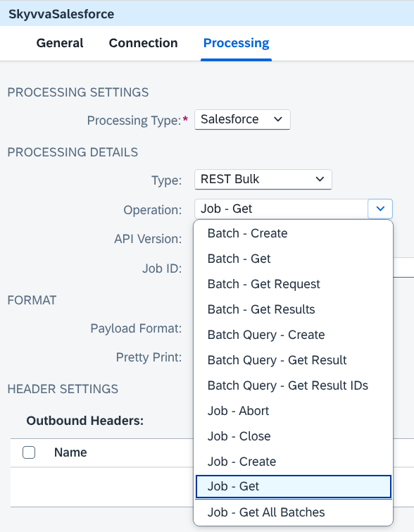
Task: Open the Connection tab
Action: 143,43
